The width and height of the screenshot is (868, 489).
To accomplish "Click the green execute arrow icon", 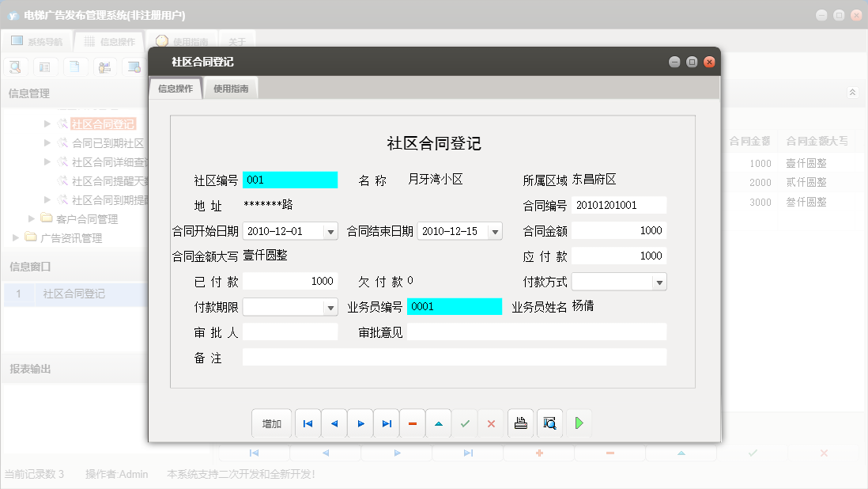I will coord(578,423).
